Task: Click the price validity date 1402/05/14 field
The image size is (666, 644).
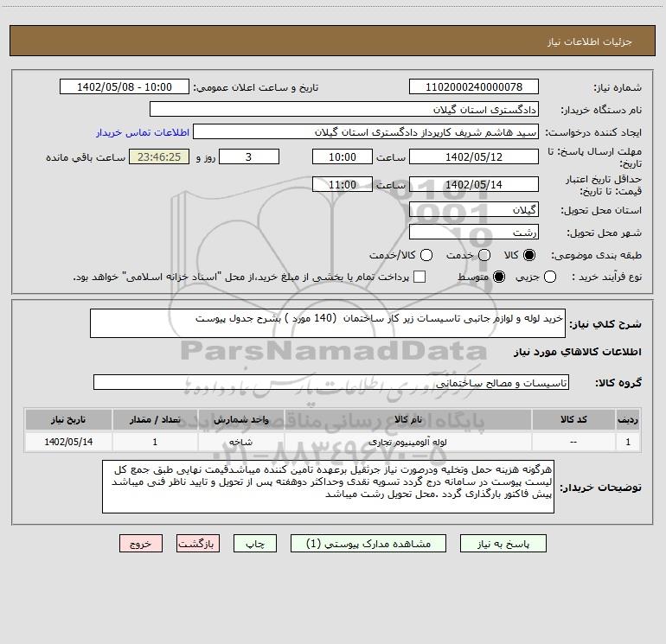Action: pyautogui.click(x=474, y=184)
